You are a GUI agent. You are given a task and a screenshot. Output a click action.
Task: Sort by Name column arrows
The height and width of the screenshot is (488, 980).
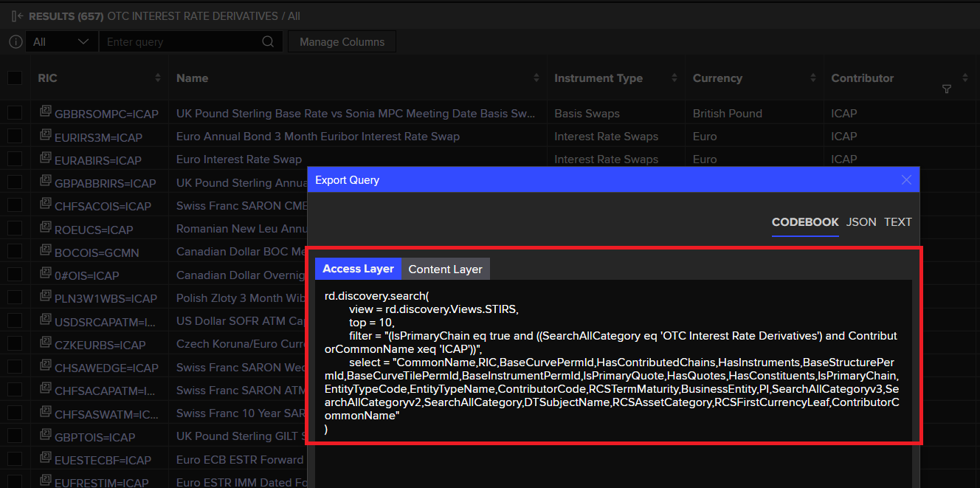tap(536, 78)
